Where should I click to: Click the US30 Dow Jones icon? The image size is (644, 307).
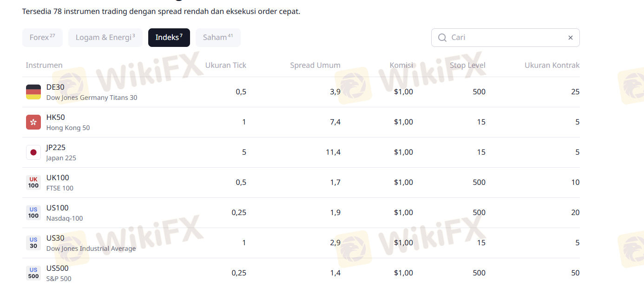tap(33, 243)
